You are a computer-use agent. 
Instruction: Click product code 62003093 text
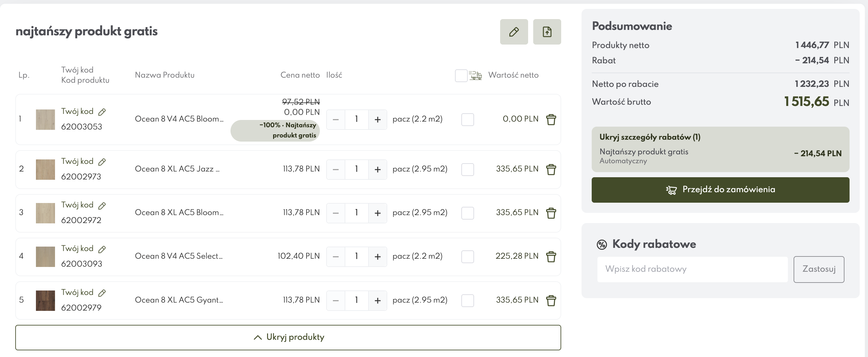[x=81, y=264]
